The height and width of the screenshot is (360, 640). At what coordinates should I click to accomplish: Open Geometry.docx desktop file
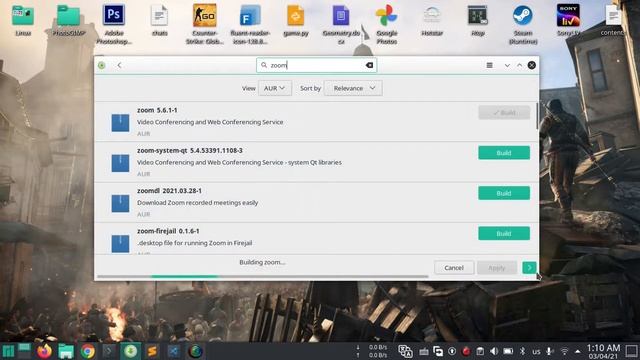pyautogui.click(x=341, y=24)
